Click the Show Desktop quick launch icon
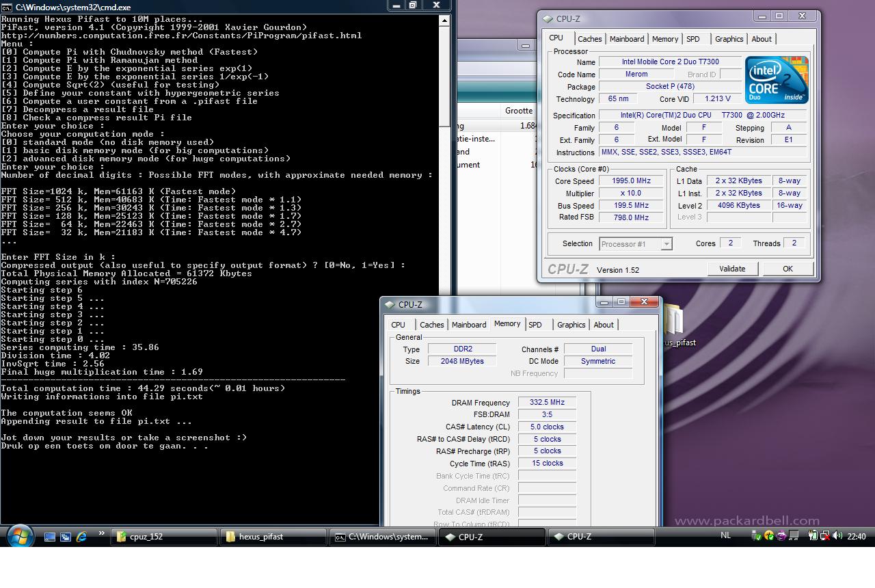The height and width of the screenshot is (588, 875). [50, 537]
